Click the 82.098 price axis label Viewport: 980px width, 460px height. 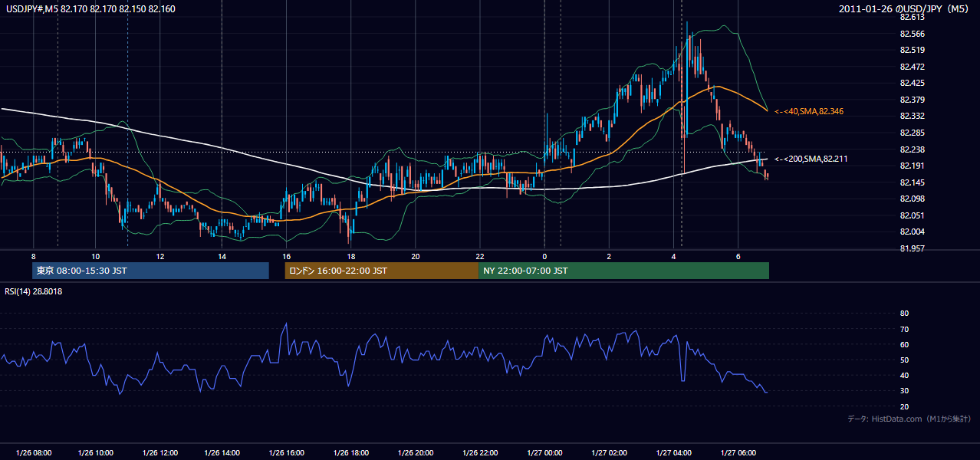[912, 199]
